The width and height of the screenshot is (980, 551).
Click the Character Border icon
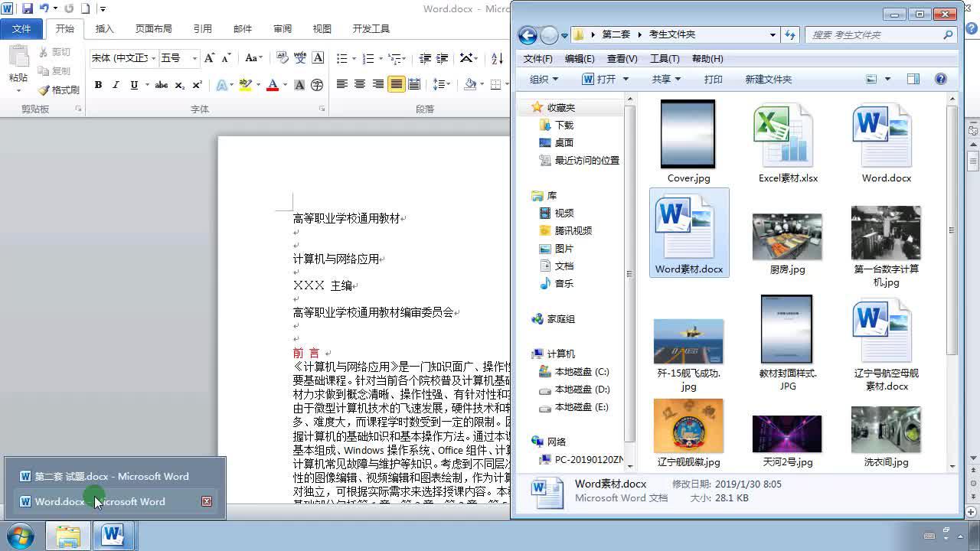pyautogui.click(x=318, y=58)
